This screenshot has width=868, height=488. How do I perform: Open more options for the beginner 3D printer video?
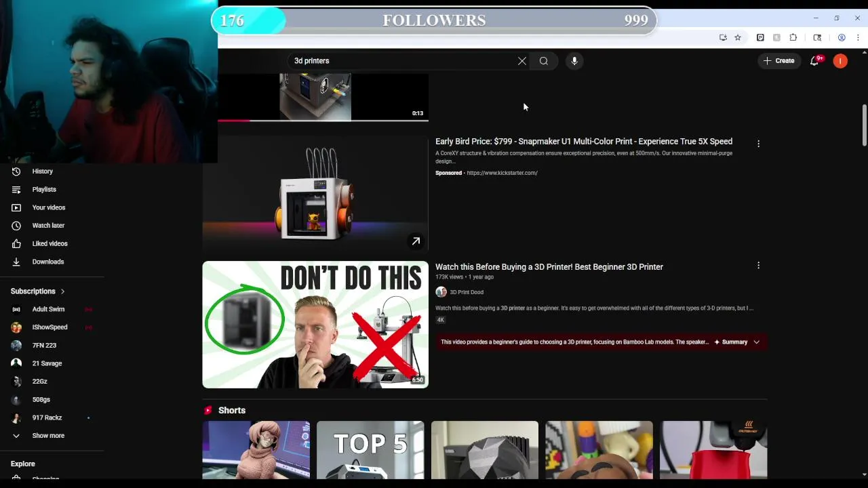click(x=758, y=266)
